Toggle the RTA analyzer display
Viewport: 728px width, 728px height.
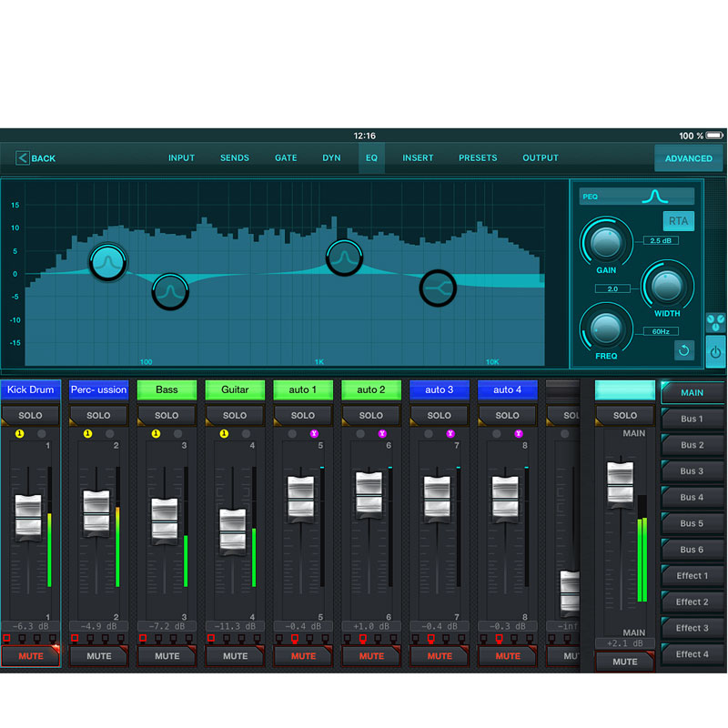(x=678, y=221)
